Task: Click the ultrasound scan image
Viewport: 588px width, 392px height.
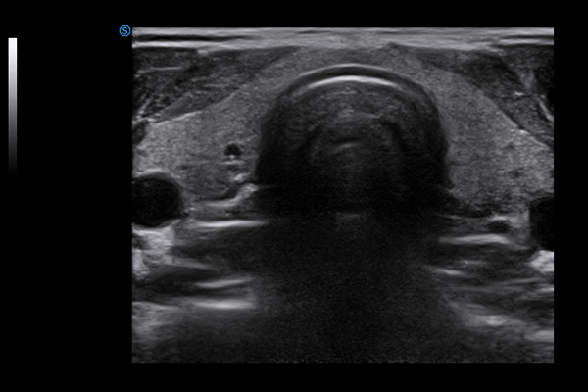Action: (343, 195)
